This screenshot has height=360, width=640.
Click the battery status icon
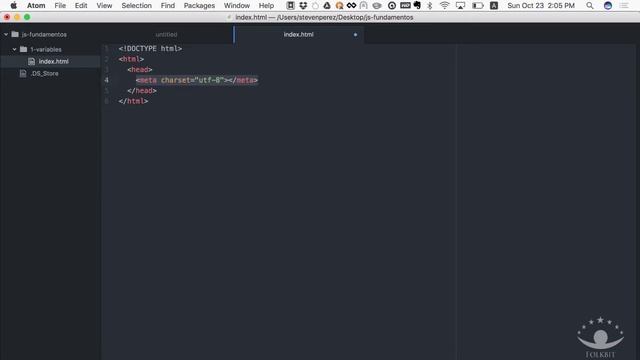[478, 5]
